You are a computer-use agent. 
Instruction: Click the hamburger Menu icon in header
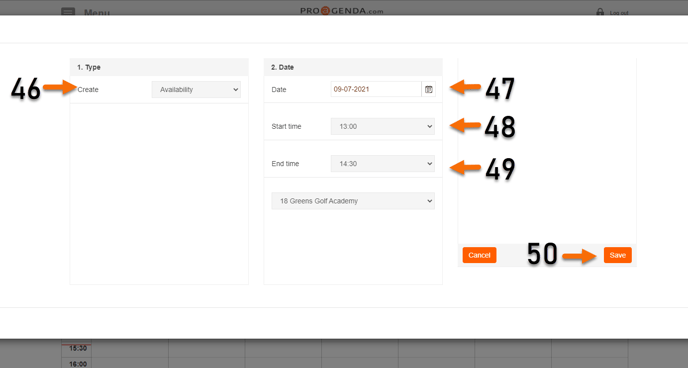click(x=68, y=11)
